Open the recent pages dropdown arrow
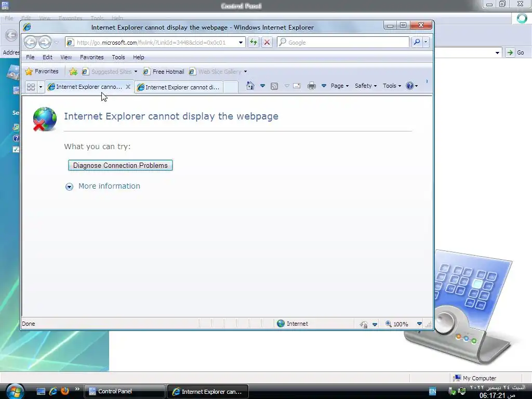Viewport: 532px width, 399px height. (x=57, y=43)
